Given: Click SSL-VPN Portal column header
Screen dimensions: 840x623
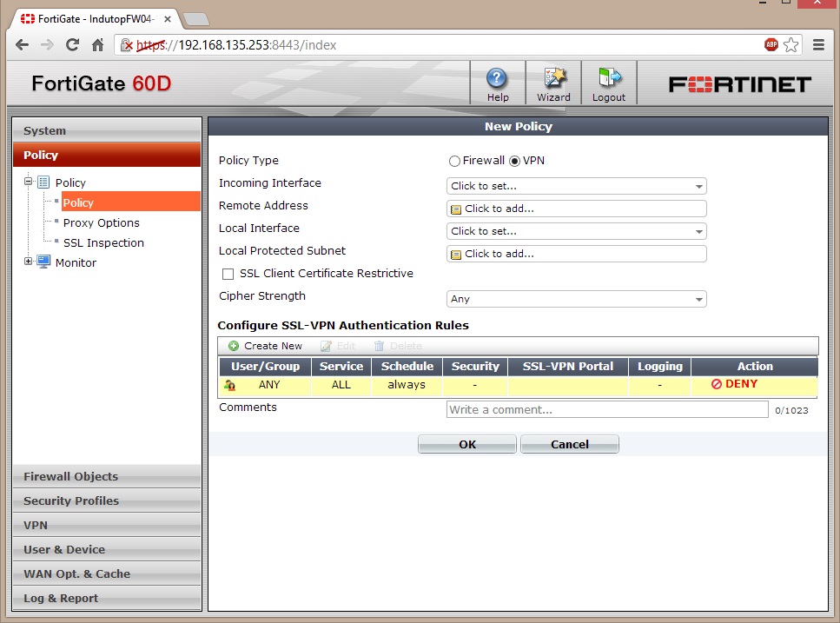Looking at the screenshot, I should pyautogui.click(x=568, y=367).
